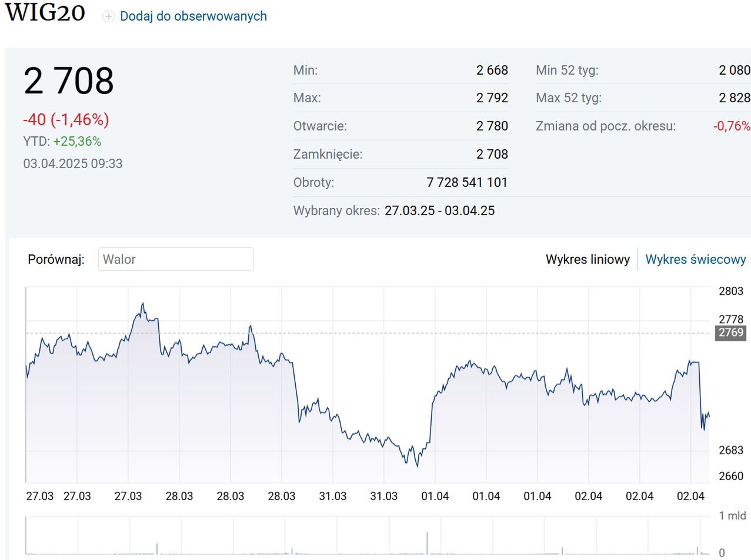Select the Obroty value 7 728 541 101
Screen dimensions: 751x560
pyautogui.click(x=466, y=182)
